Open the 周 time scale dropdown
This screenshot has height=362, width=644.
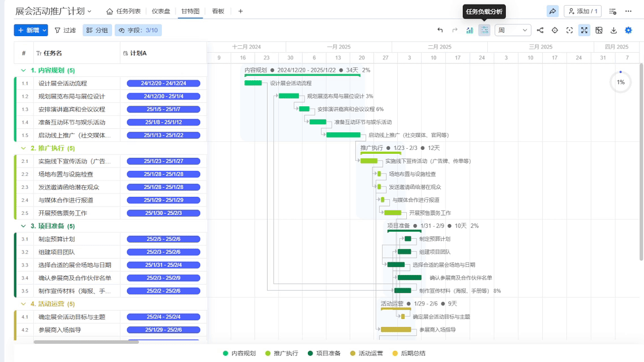[x=513, y=30]
